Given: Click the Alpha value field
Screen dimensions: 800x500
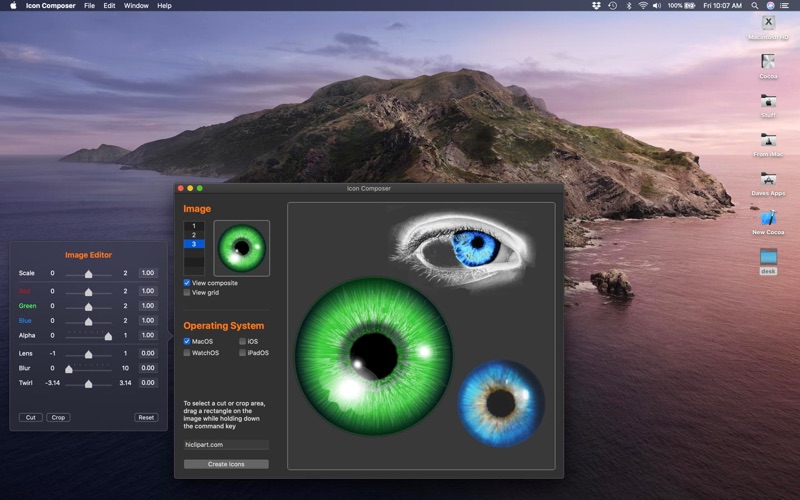Looking at the screenshot, I should tap(148, 335).
